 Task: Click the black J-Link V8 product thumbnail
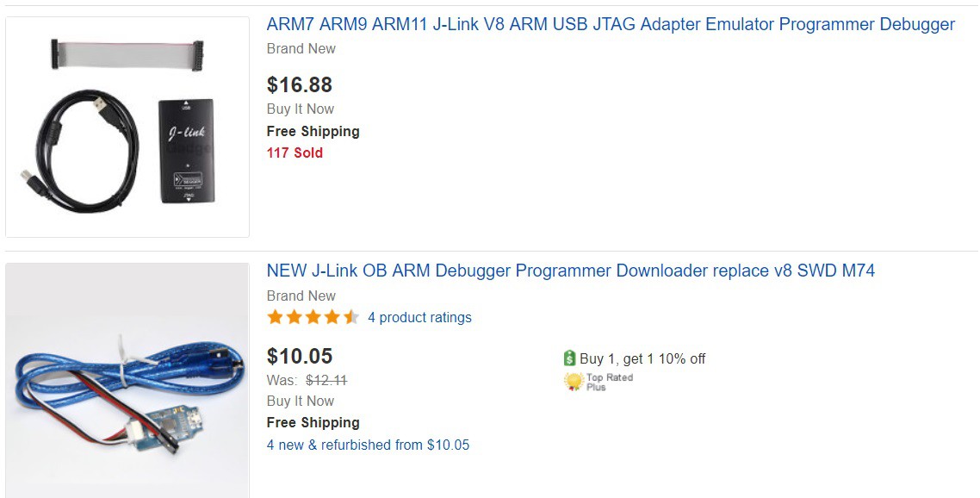pyautogui.click(x=127, y=127)
